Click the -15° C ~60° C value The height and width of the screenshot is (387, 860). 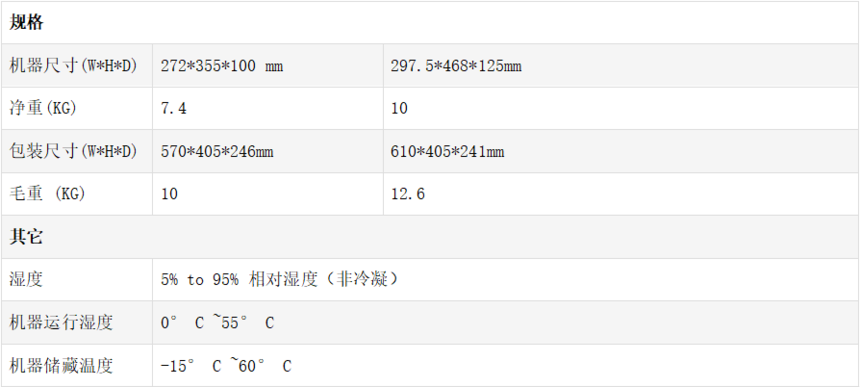[x=226, y=366]
